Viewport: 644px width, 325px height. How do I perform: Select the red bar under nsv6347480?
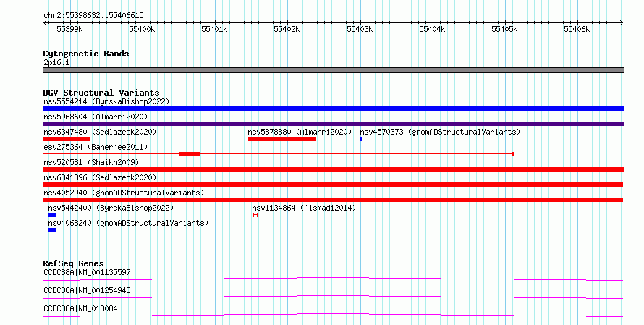[66, 139]
